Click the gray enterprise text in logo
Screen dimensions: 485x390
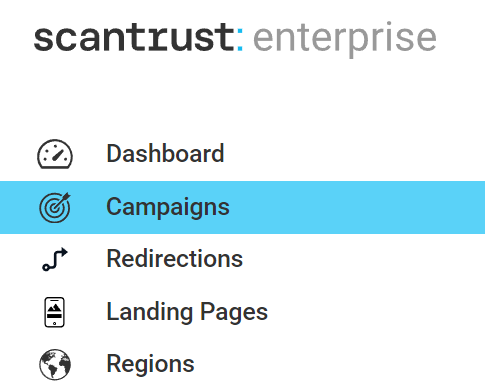pyautogui.click(x=345, y=39)
